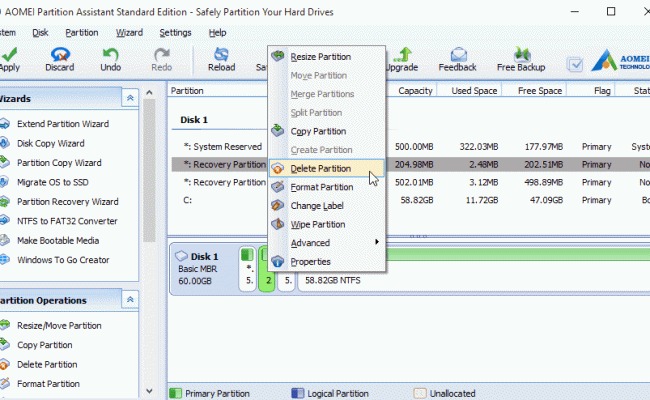Click the checklist icon beside AOMEI logo

[x=575, y=64]
